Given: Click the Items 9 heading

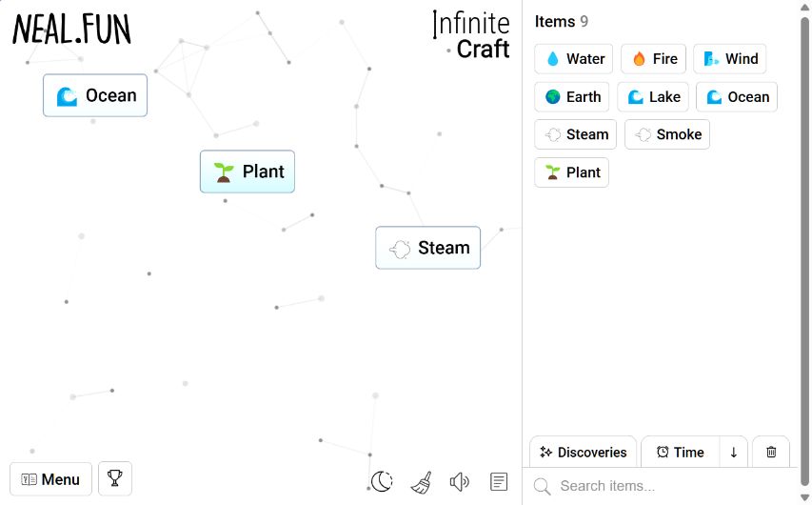Looking at the screenshot, I should click(561, 21).
